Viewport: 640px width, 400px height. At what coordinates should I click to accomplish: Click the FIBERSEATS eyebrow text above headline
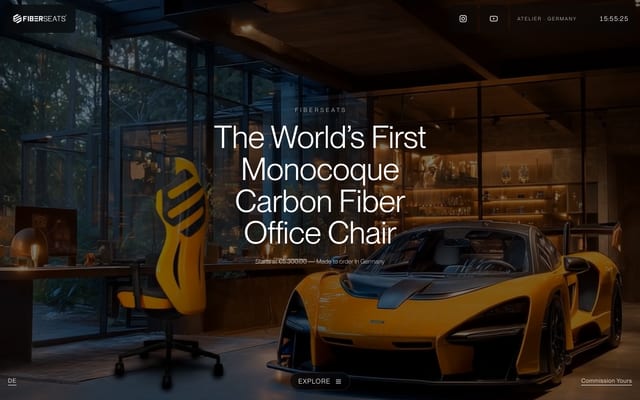tap(320, 110)
